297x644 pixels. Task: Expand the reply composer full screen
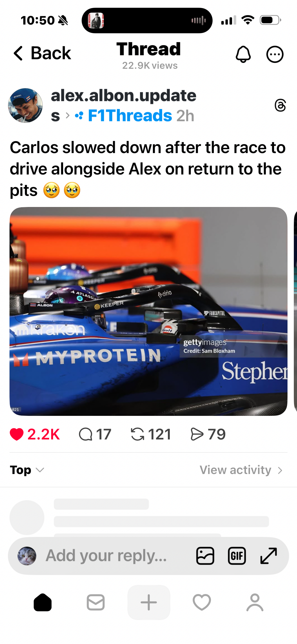point(268,556)
